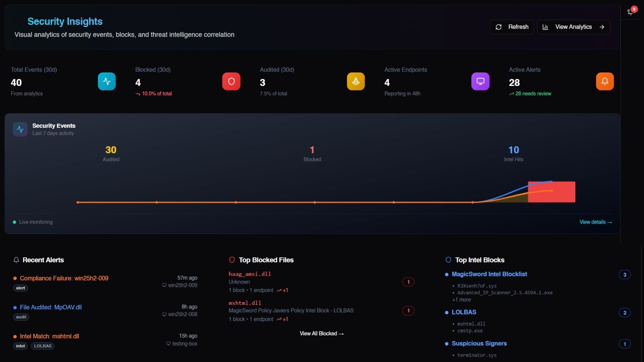The image size is (644, 362).
Task: Click the first data point on chart line
Action: [78, 202]
